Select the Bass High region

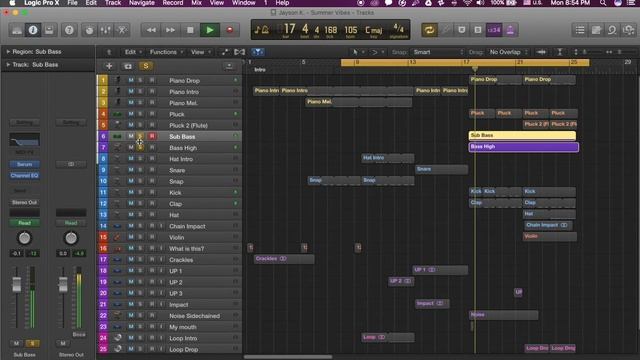pyautogui.click(x=524, y=147)
